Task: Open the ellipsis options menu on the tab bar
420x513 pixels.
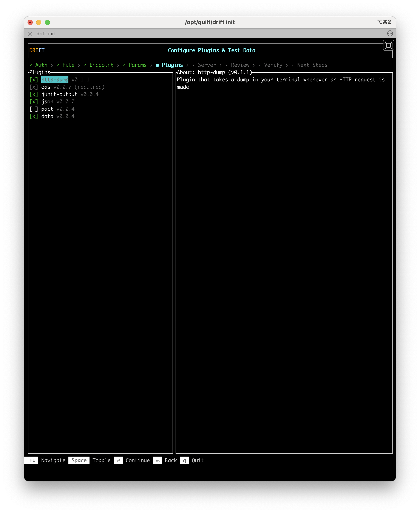Action: coord(390,34)
